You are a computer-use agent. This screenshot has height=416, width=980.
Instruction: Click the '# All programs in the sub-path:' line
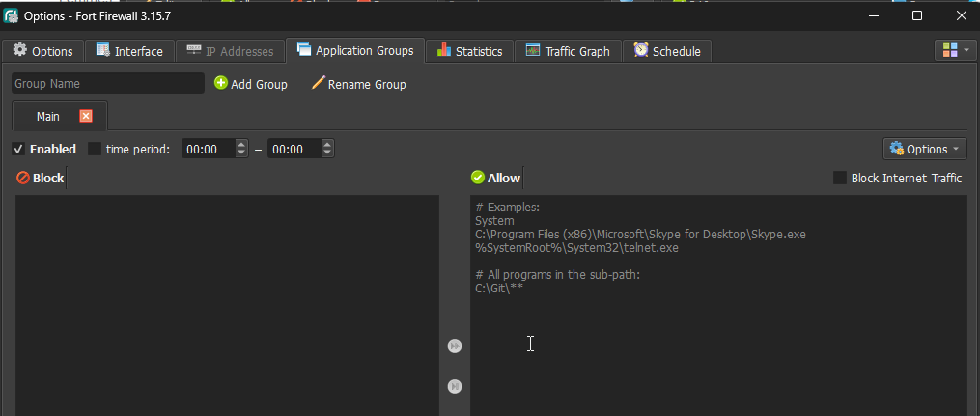[557, 274]
